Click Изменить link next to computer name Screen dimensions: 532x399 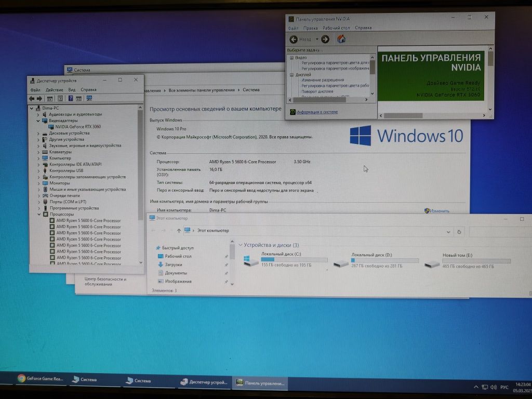pos(440,211)
